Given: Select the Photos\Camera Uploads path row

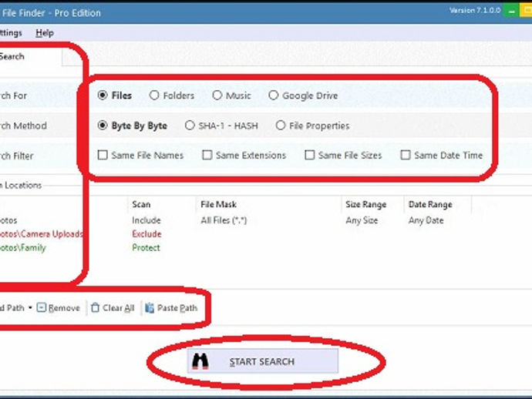Looking at the screenshot, I should point(41,234).
